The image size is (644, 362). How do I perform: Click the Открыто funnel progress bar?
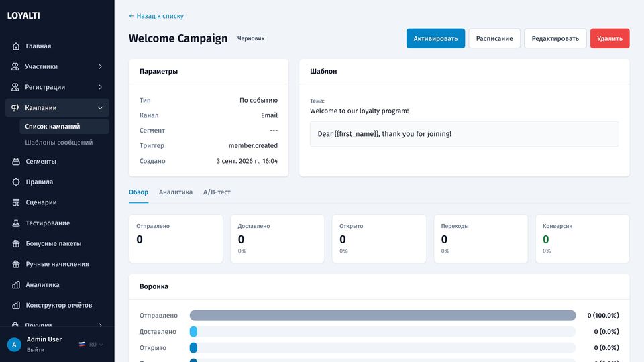[x=383, y=347]
